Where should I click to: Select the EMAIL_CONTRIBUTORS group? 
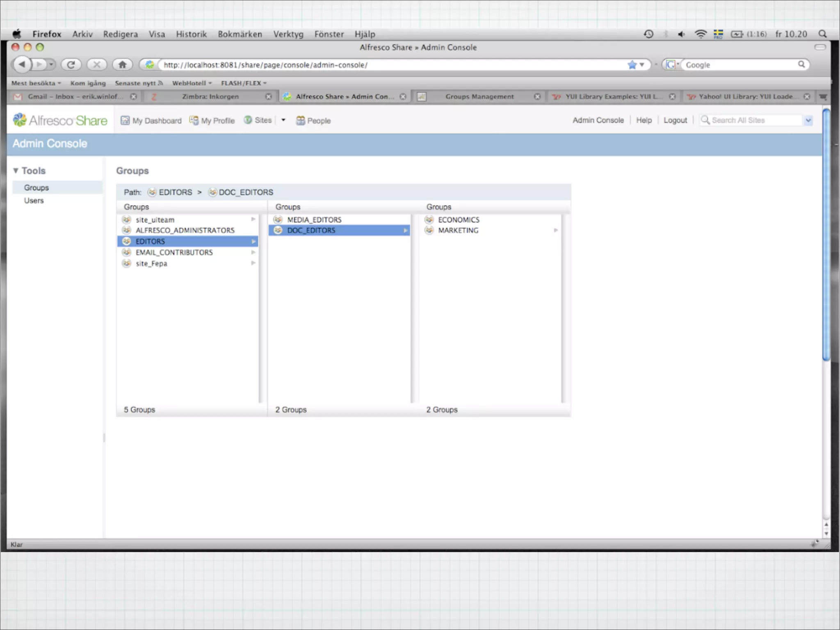click(174, 253)
